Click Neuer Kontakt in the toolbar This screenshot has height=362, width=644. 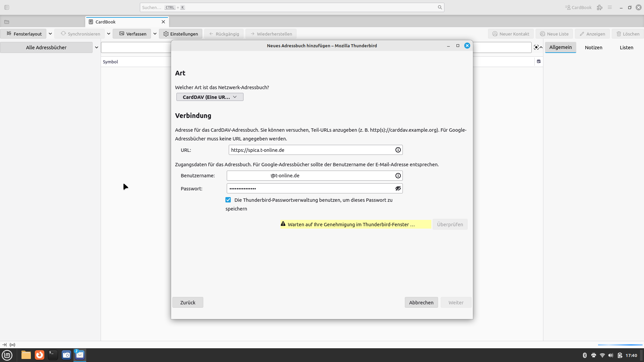pyautogui.click(x=511, y=34)
